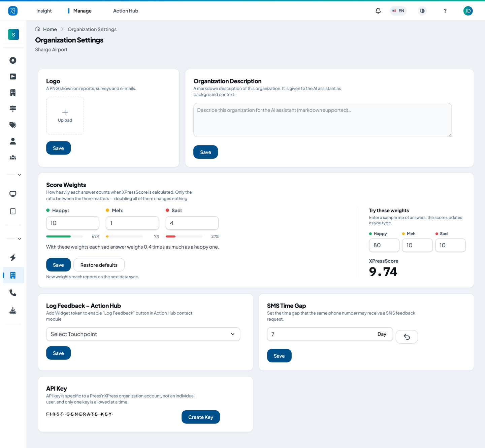Open the help question mark
The width and height of the screenshot is (485, 448).
445,11
